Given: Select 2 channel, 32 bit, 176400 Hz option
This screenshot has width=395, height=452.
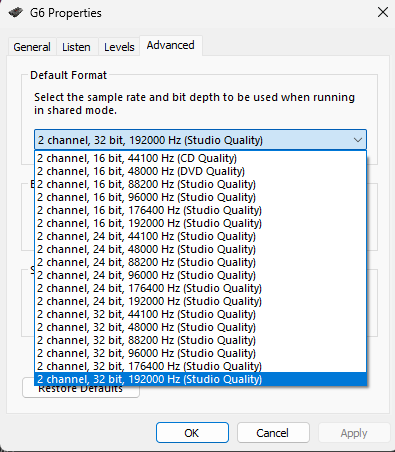Looking at the screenshot, I should pyautogui.click(x=200, y=366).
